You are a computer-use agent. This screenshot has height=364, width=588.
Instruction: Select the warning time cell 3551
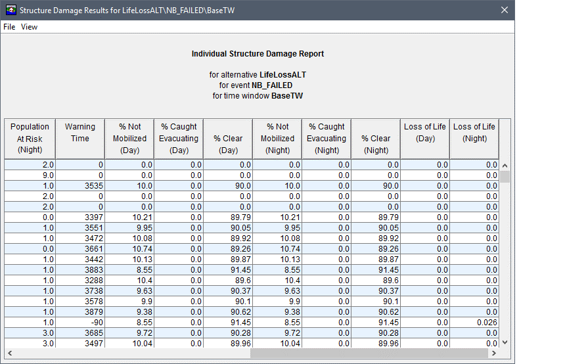coord(80,228)
